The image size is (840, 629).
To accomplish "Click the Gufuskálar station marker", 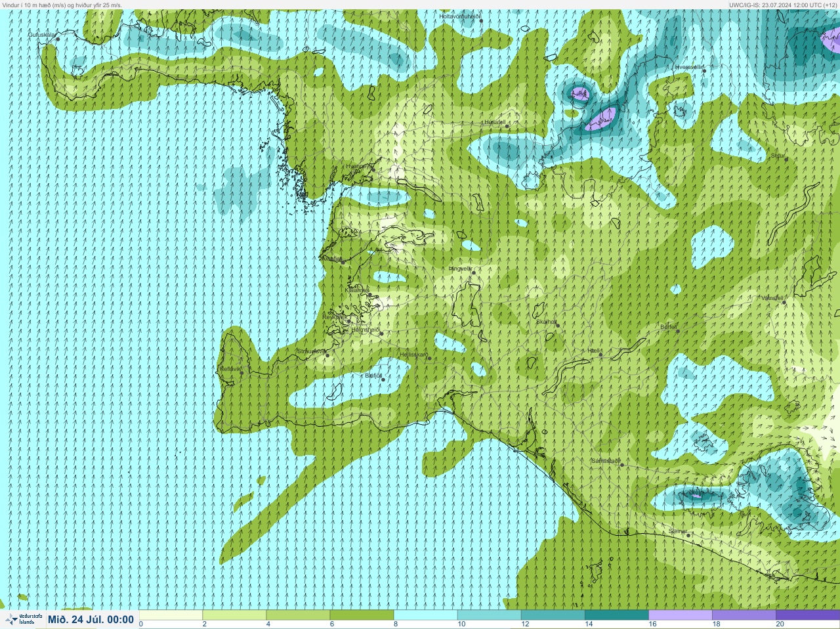I will 58,39.
